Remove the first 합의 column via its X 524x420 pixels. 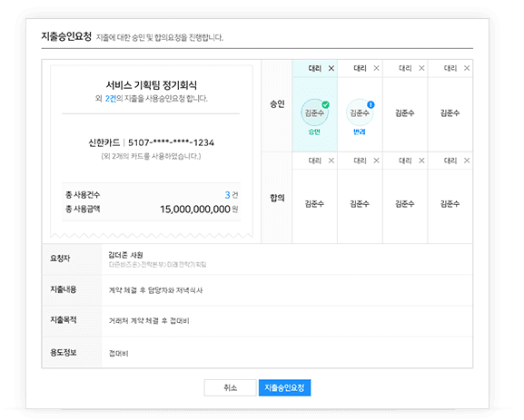(331, 161)
